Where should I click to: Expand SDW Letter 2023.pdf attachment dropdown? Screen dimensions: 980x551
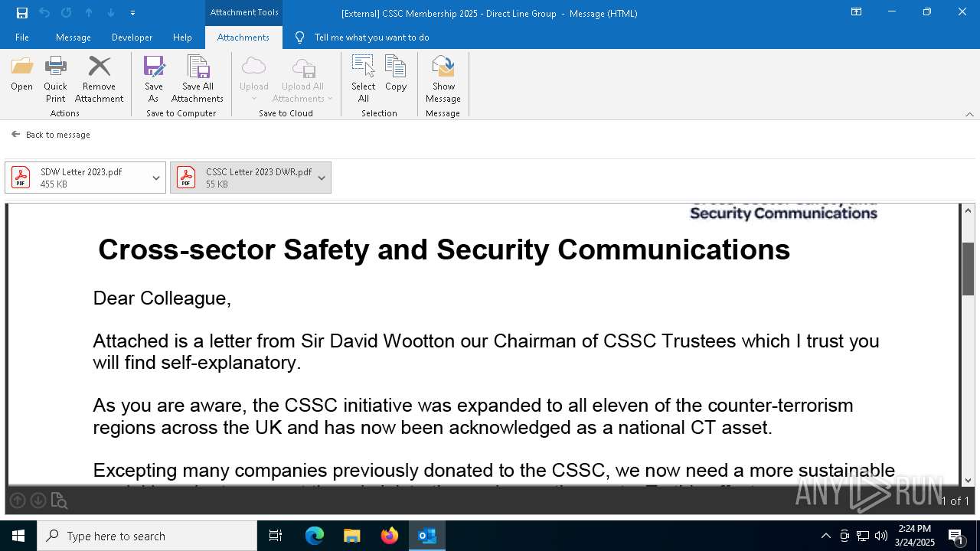coord(156,178)
